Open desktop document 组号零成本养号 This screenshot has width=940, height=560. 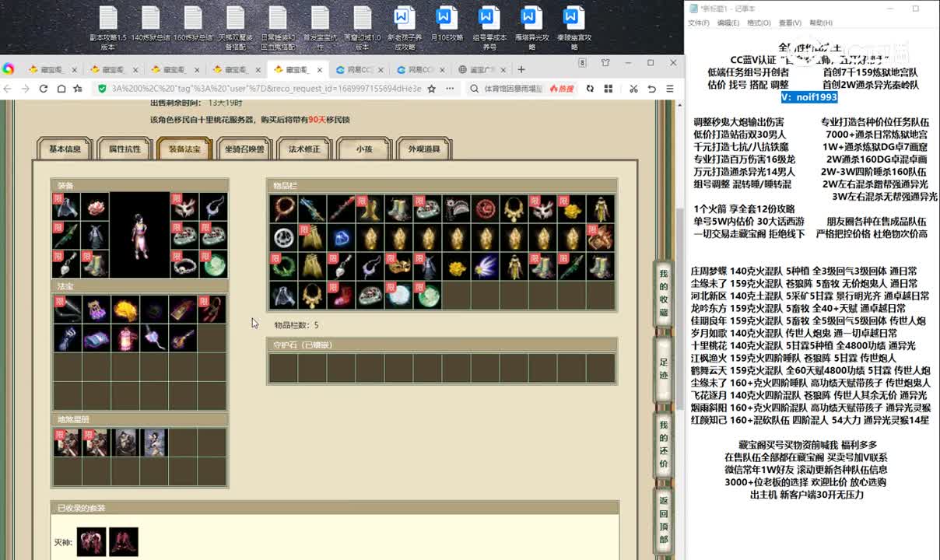(x=489, y=29)
